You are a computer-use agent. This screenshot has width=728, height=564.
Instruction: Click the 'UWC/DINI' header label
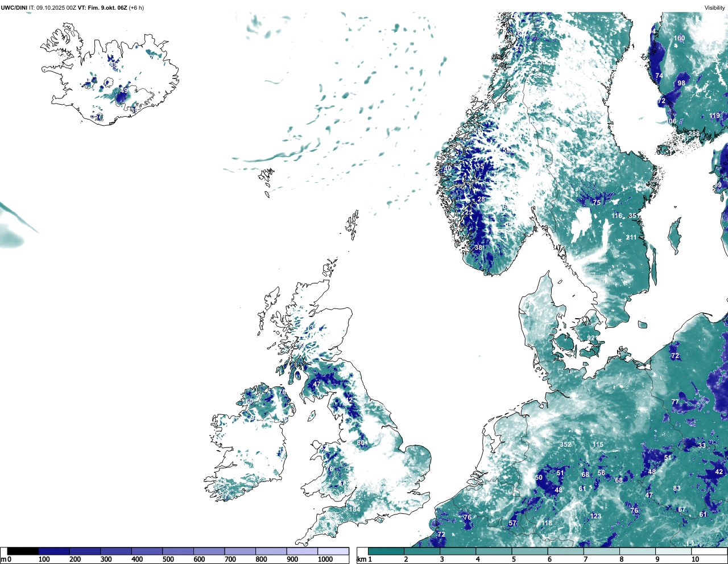point(13,7)
